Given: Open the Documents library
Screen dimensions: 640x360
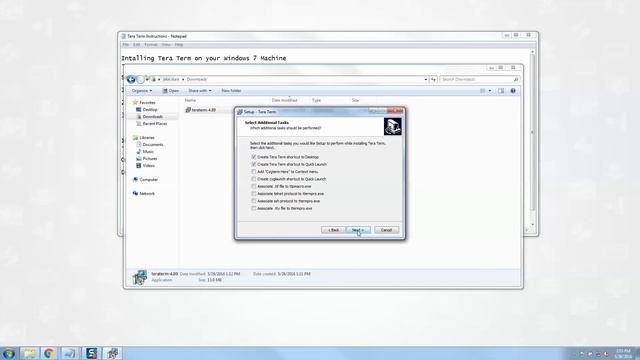Looking at the screenshot, I should [150, 144].
